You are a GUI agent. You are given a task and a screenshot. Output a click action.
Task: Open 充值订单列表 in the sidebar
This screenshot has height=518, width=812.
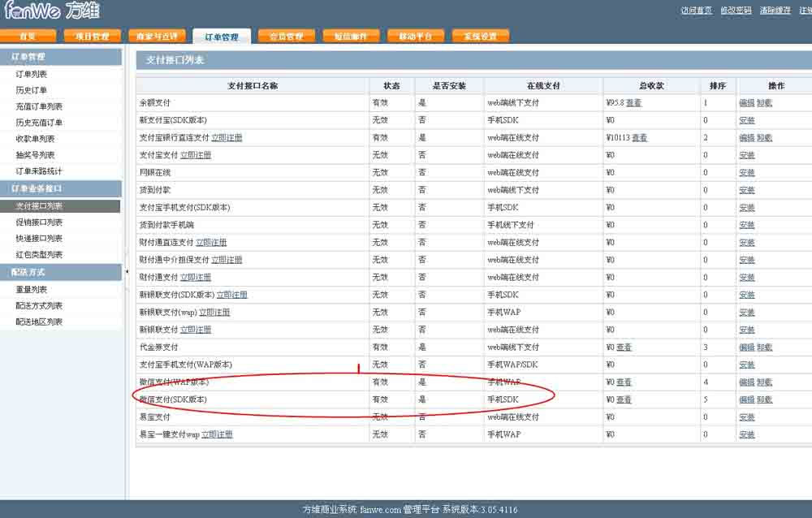click(39, 106)
